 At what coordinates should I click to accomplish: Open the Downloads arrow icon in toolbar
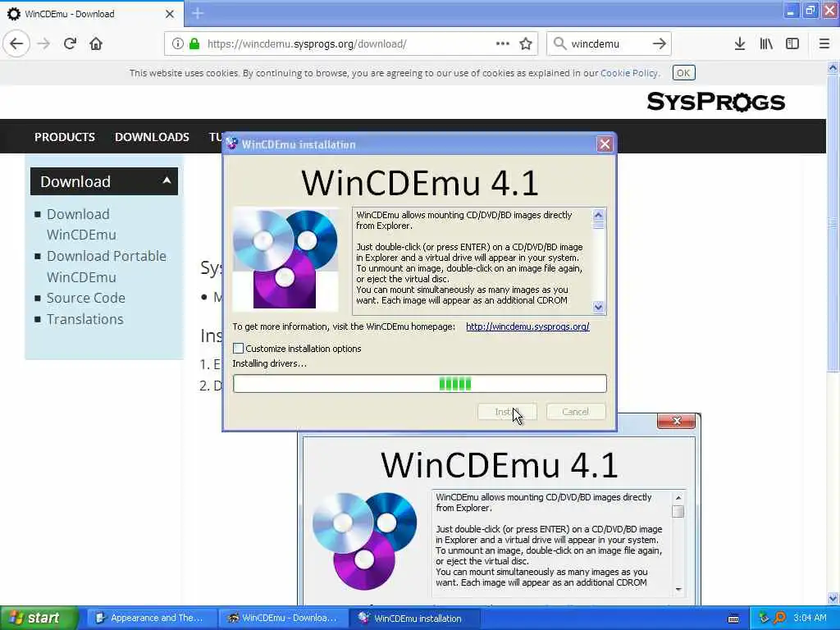click(740, 44)
